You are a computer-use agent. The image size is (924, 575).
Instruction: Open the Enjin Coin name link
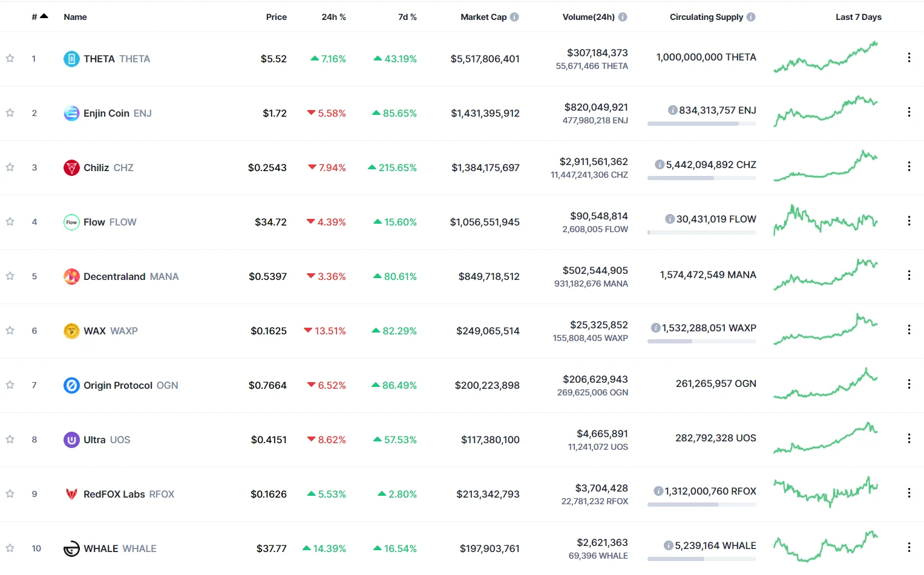click(106, 113)
